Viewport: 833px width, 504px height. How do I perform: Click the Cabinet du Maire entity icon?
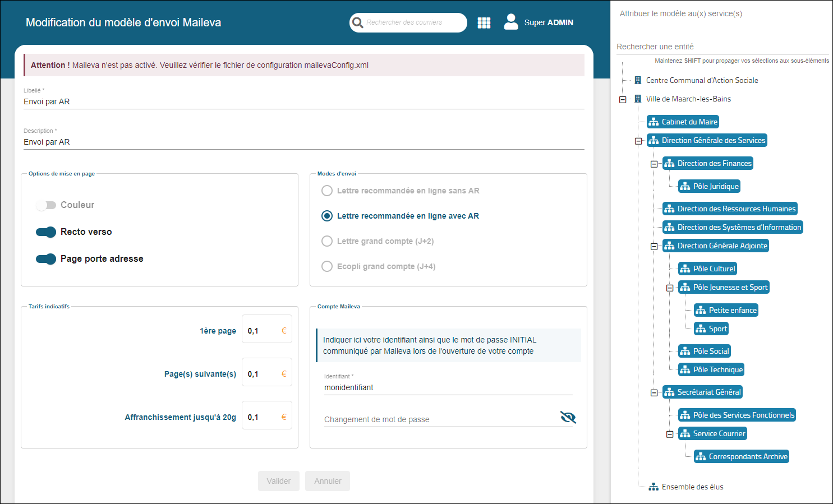pos(654,122)
